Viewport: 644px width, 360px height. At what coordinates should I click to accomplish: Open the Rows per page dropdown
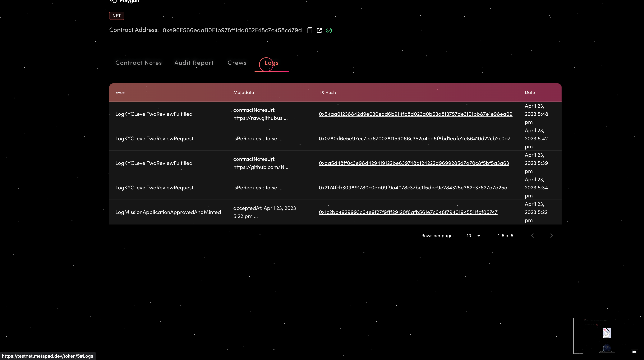pos(474,236)
